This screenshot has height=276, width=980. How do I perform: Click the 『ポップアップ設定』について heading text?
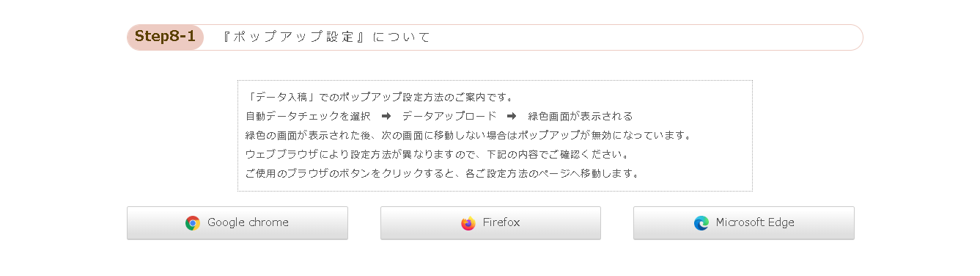click(326, 37)
